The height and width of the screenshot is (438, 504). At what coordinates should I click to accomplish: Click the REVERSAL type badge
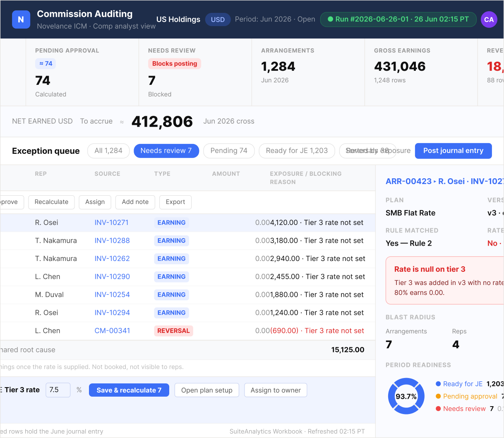(x=173, y=331)
